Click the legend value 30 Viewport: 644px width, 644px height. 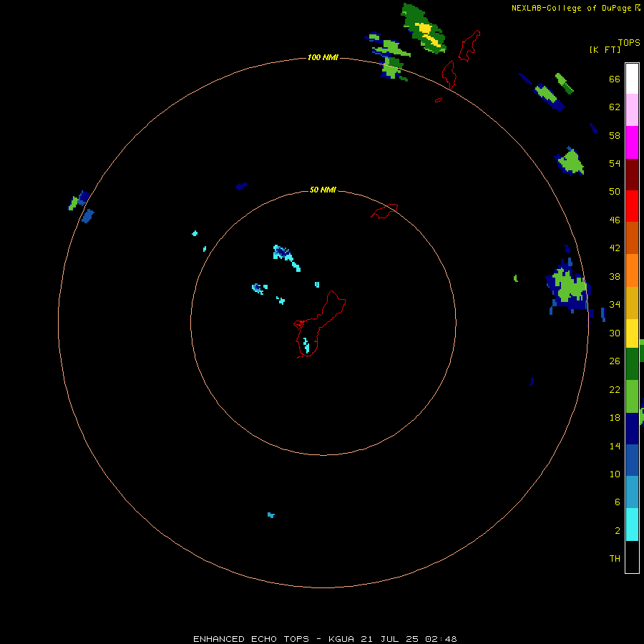coord(615,333)
